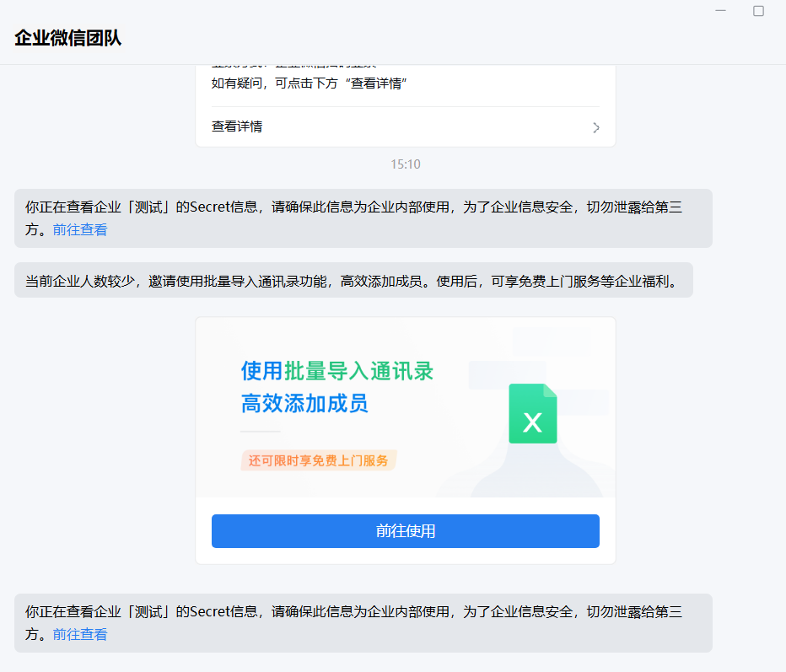Expand the 查看详情 chevron arrow
786x672 pixels.
point(595,127)
